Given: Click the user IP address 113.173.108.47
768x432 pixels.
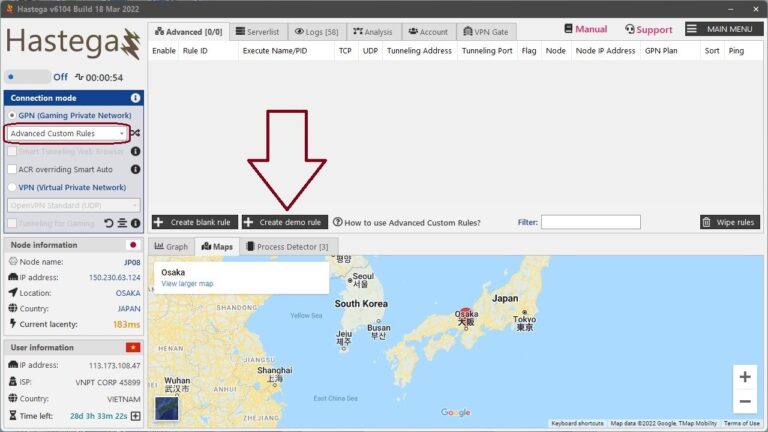Looking at the screenshot, I should pos(115,365).
